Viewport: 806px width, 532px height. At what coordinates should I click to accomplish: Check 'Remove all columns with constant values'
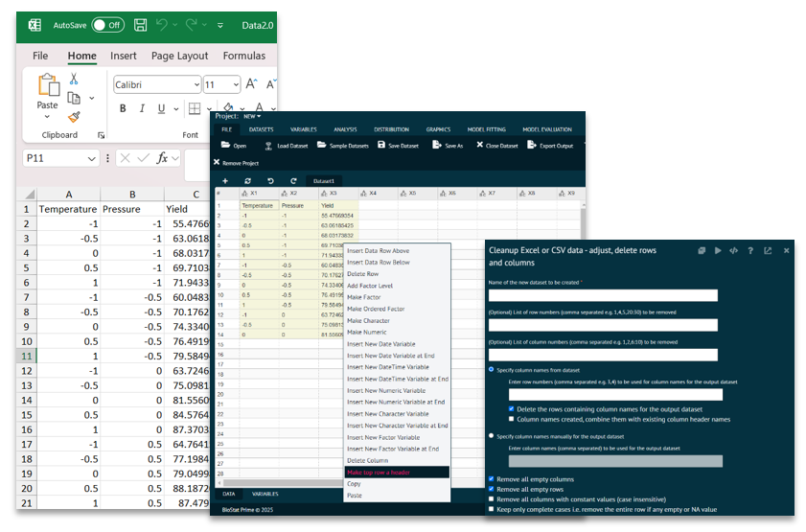pyautogui.click(x=493, y=499)
